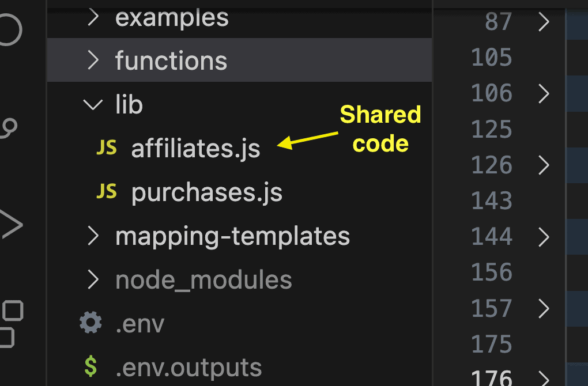Click the JS icon beside affiliates.js
This screenshot has width=588, height=386.
(x=106, y=149)
